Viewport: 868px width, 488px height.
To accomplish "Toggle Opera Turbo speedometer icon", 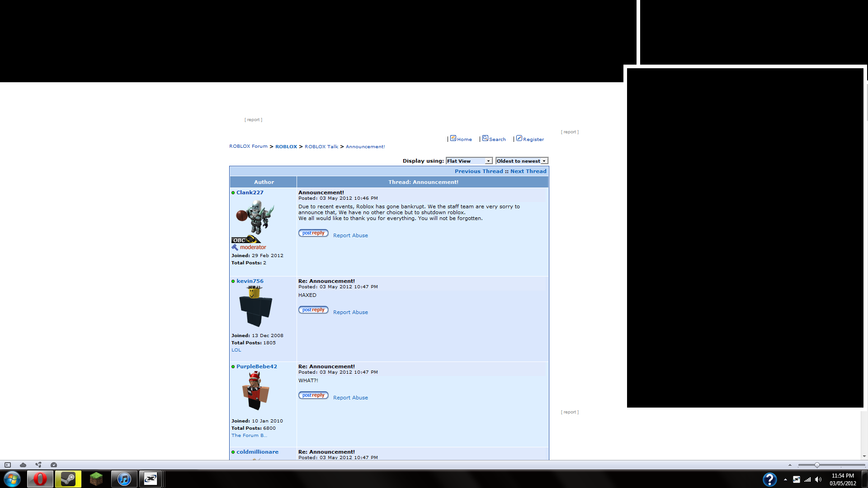I will click(54, 465).
